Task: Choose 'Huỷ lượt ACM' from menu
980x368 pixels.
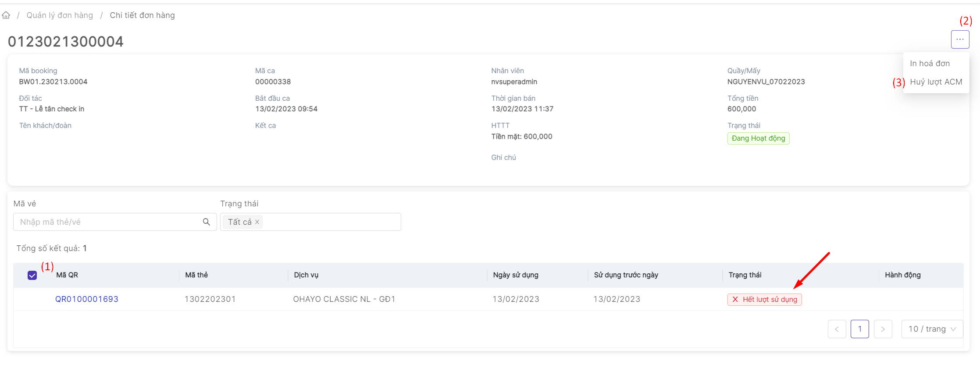Action: (x=936, y=82)
